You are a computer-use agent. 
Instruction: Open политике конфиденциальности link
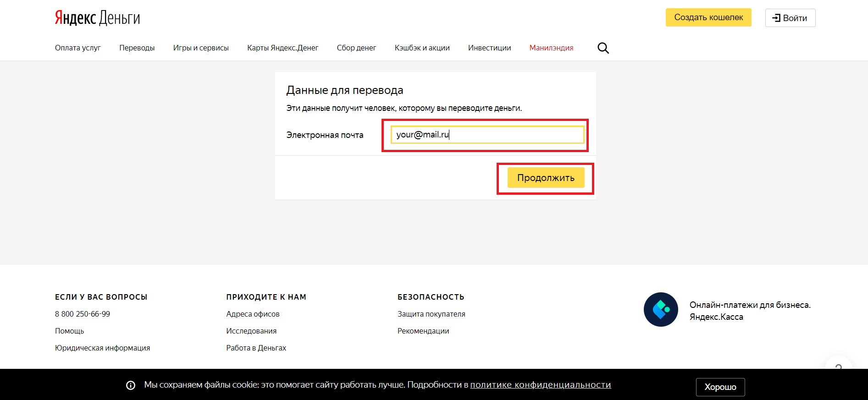pos(541,385)
